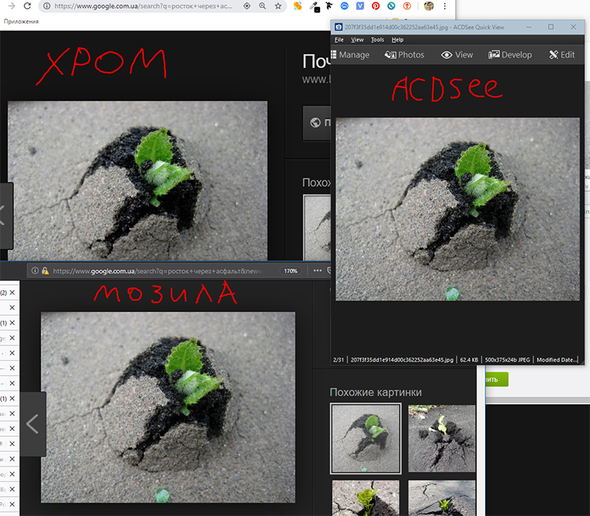Screen dimensions: 590x516
Task: Click the Modified Date entry in ACDSee's status bar
Action: [x=557, y=360]
